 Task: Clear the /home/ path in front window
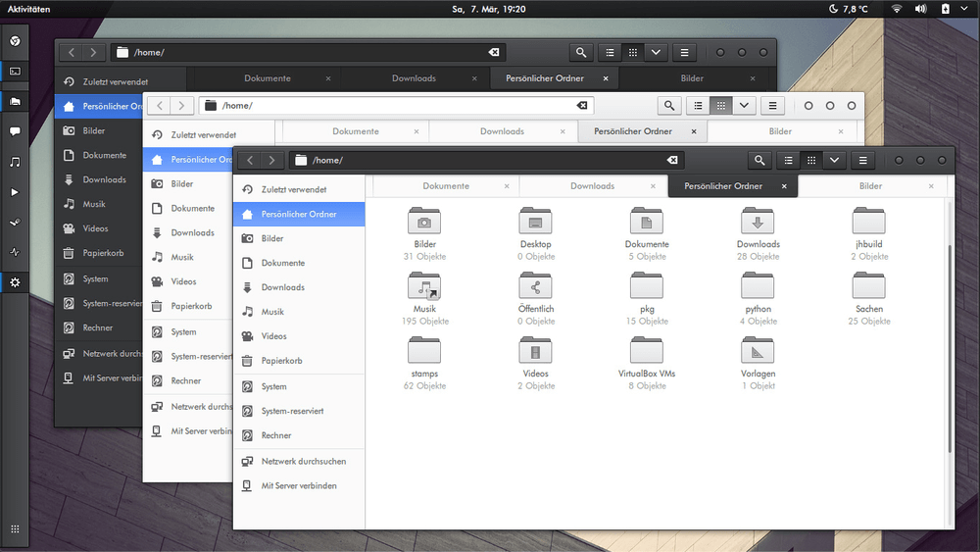pyautogui.click(x=672, y=160)
